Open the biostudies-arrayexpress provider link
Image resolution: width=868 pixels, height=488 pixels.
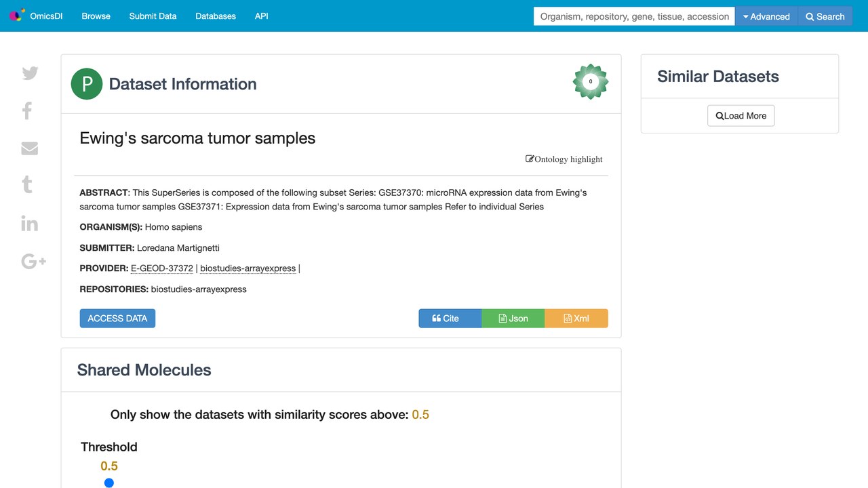coord(248,268)
